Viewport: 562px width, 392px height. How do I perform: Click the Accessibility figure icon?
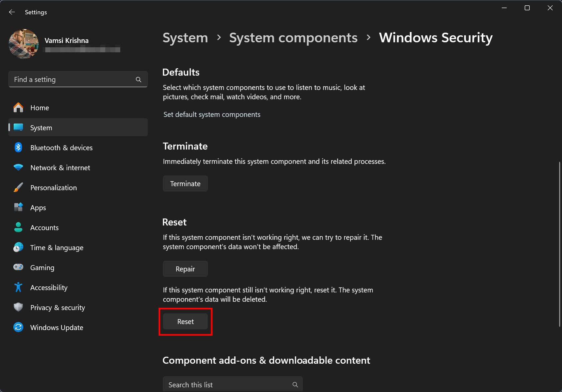tap(18, 287)
